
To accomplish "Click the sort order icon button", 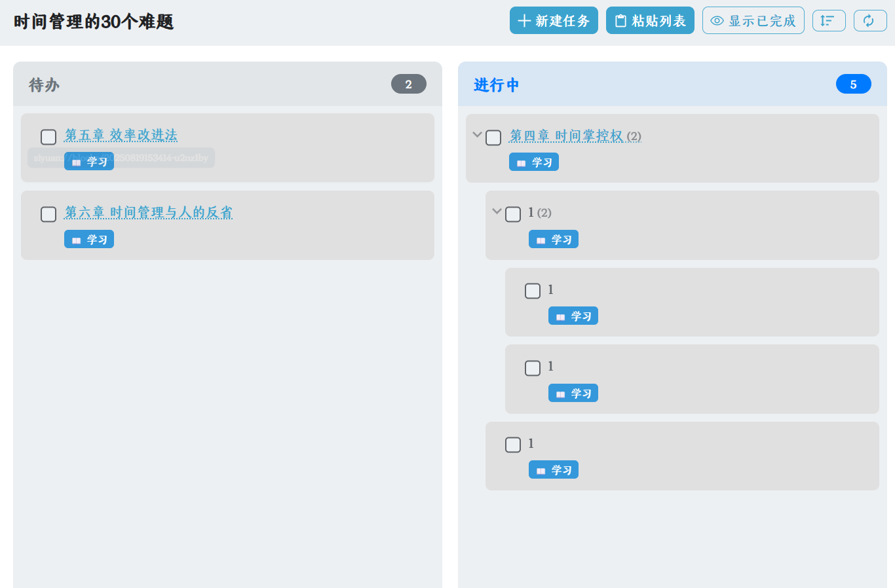I will point(828,21).
